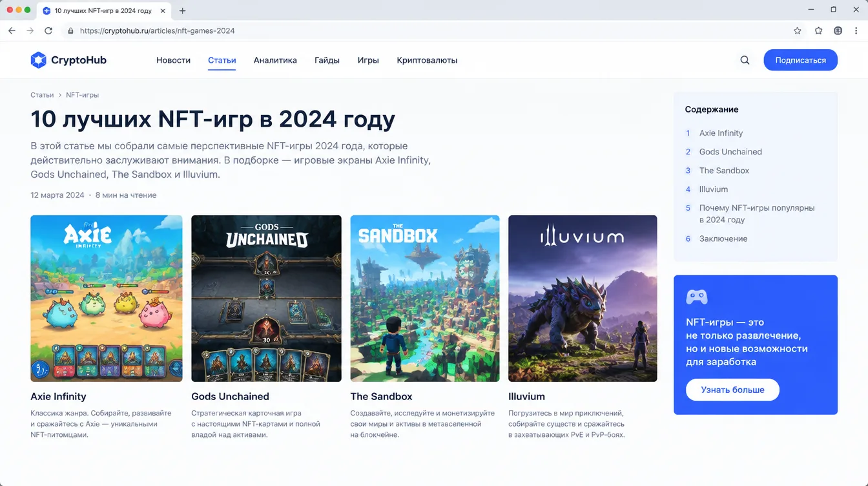
Task: Open the browser extensions icon
Action: [x=818, y=30]
